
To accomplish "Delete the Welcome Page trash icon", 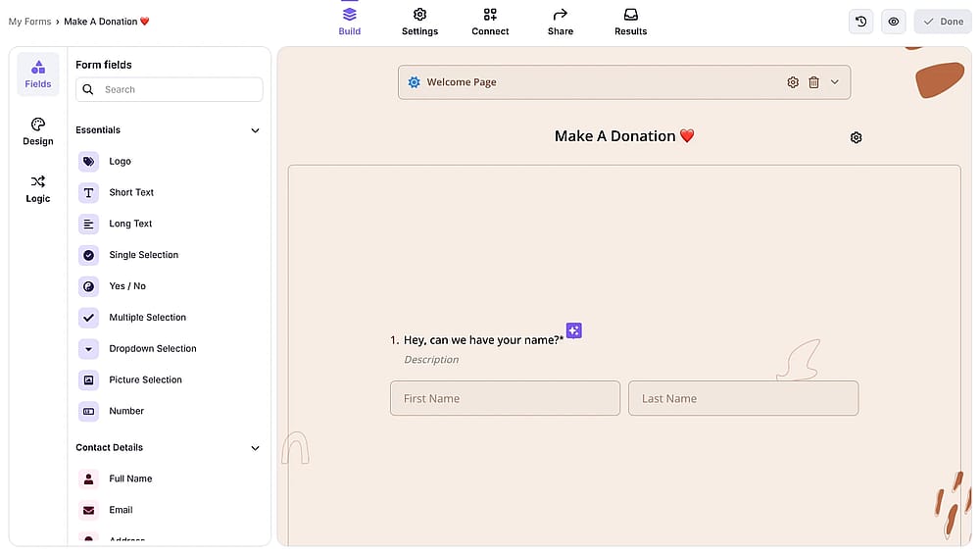I will tap(813, 82).
